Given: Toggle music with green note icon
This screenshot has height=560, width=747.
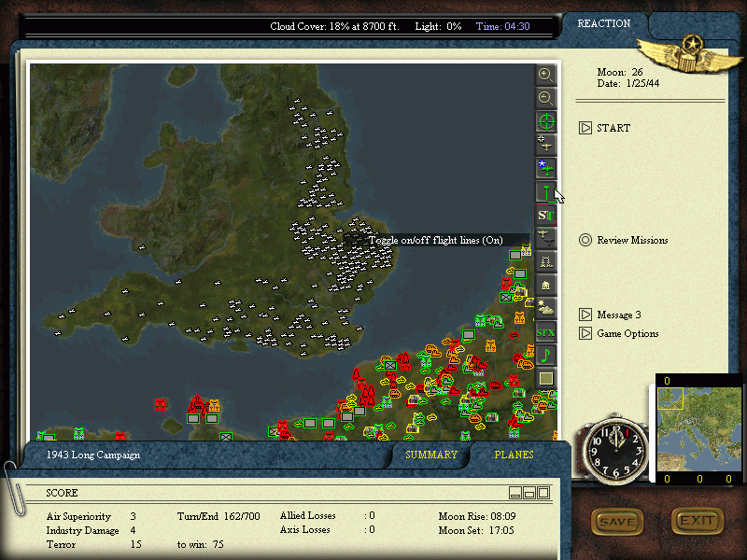Looking at the screenshot, I should pyautogui.click(x=546, y=355).
